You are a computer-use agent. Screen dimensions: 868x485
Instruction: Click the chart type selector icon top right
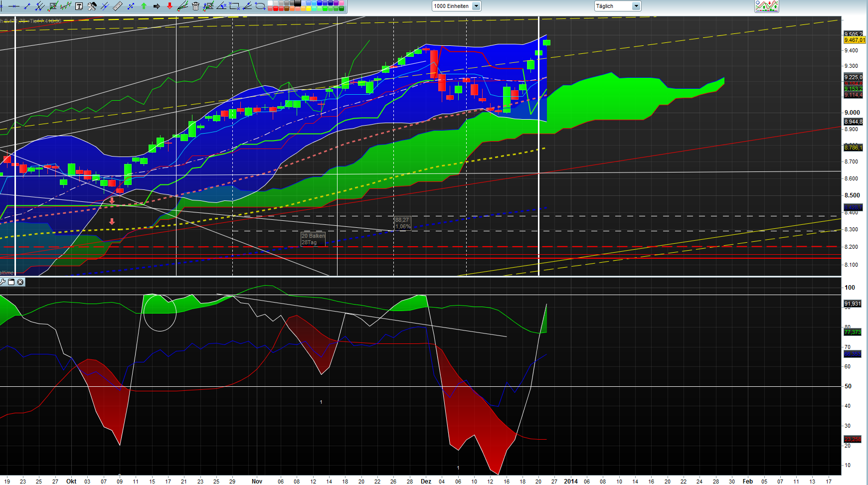click(x=766, y=6)
